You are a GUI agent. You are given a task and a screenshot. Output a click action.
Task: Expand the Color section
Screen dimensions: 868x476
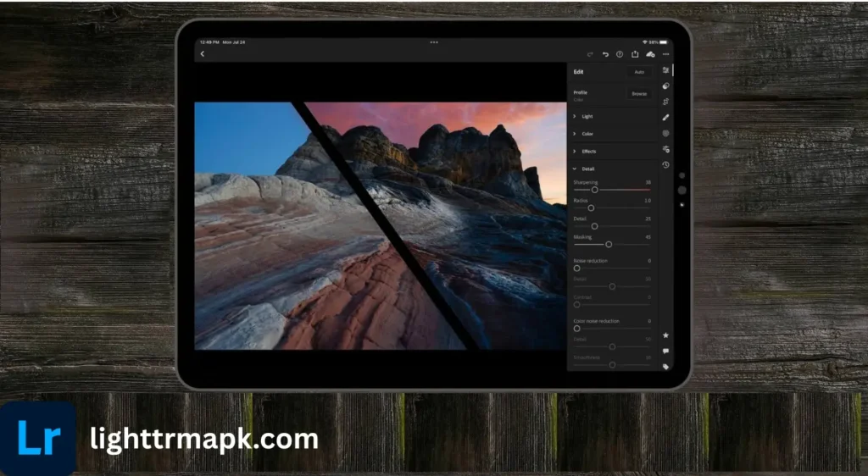click(x=612, y=134)
